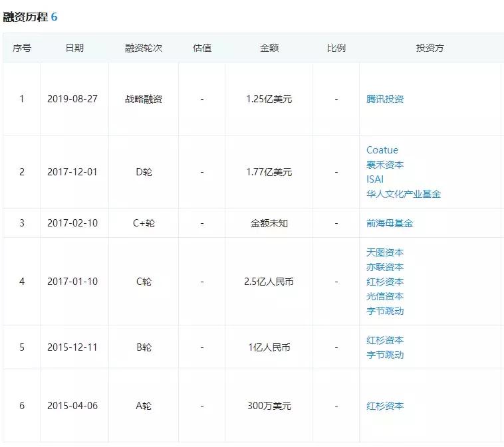Viewport: 504px width, 447px height.
Task: Open the 亦联资本 investor link
Action: point(385,267)
